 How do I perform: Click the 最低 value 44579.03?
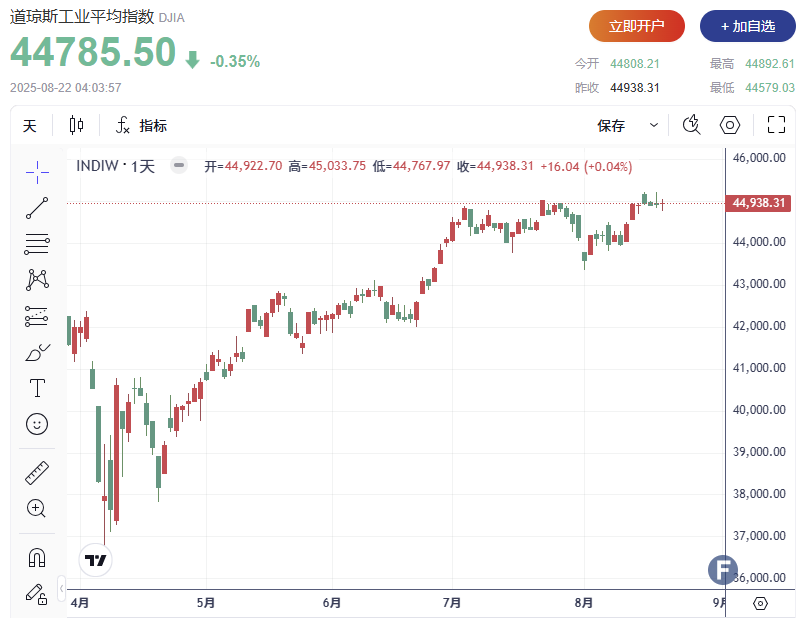770,88
